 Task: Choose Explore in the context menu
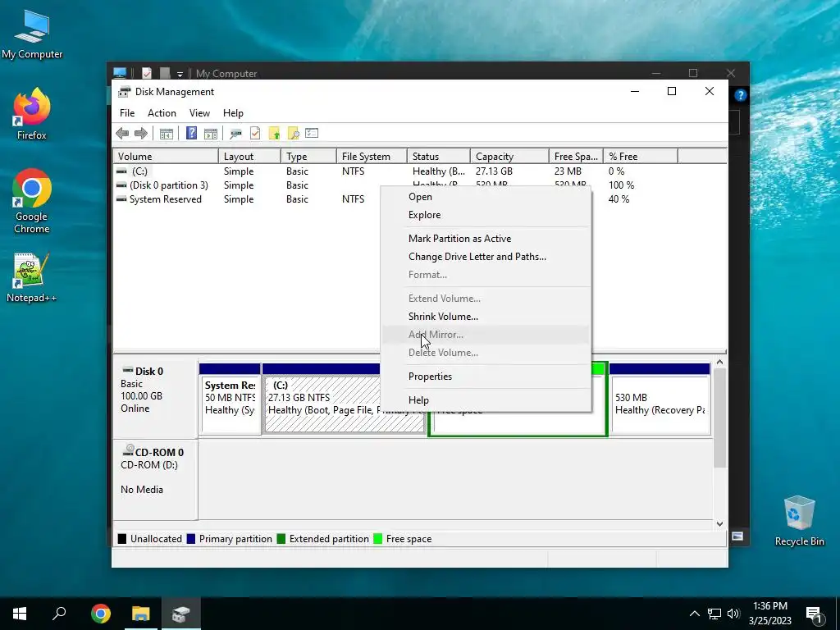coord(486,215)
